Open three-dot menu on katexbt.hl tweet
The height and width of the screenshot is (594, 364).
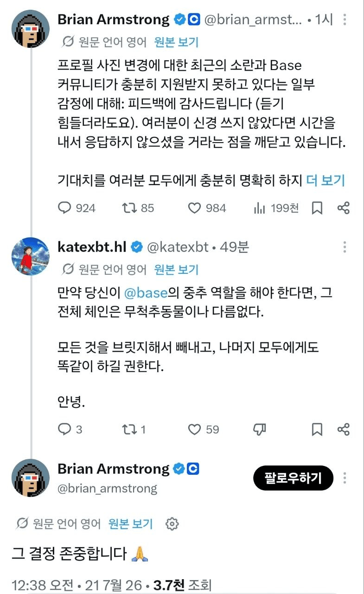345,247
